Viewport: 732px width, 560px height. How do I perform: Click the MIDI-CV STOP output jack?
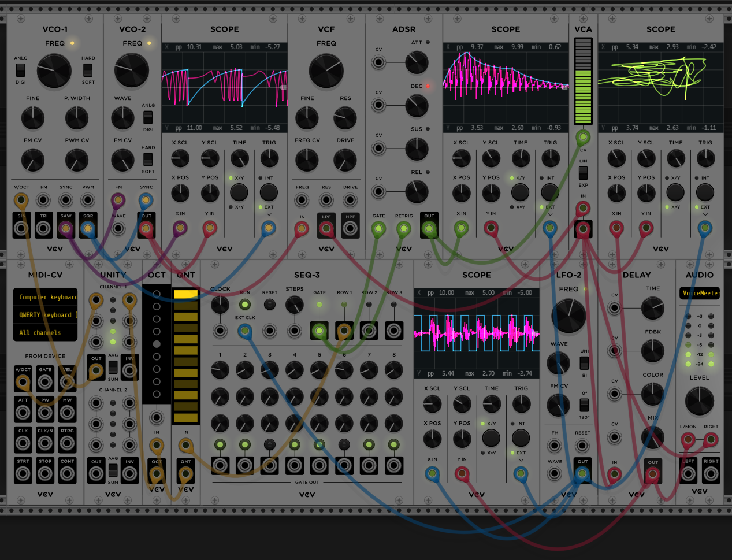coord(45,474)
